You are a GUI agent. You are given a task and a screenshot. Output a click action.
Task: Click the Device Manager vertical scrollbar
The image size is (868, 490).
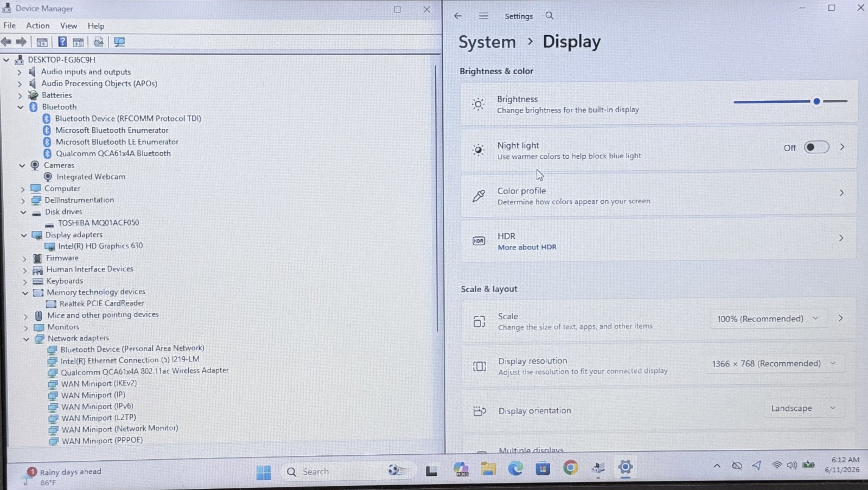click(x=437, y=199)
